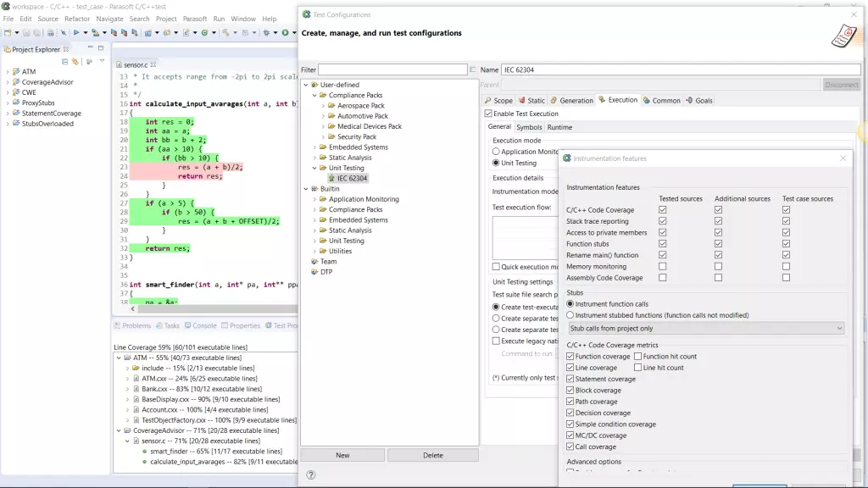
Task: Click the New C/C++ project icon in toolbar
Action: click(148, 33)
